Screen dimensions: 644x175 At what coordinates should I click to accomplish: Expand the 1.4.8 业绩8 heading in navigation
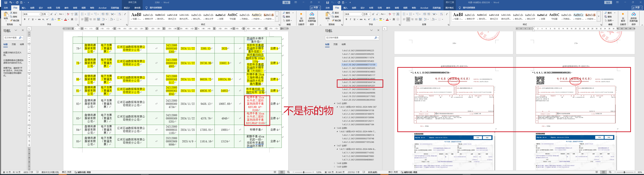tap(335, 163)
